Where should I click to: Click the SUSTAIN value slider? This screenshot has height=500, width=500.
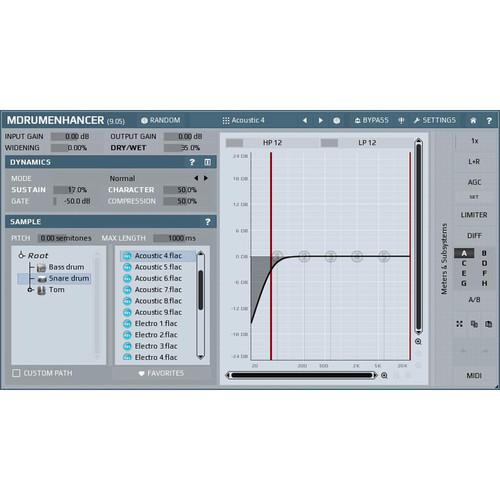point(72,190)
